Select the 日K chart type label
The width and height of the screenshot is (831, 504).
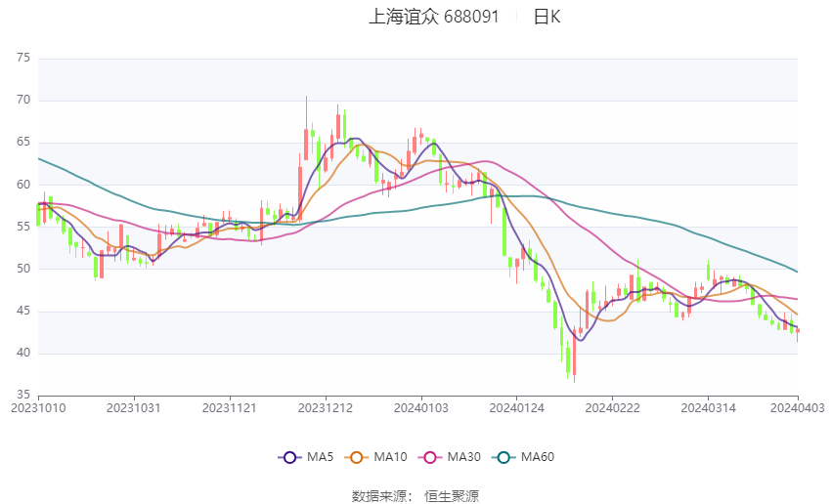[x=547, y=17]
